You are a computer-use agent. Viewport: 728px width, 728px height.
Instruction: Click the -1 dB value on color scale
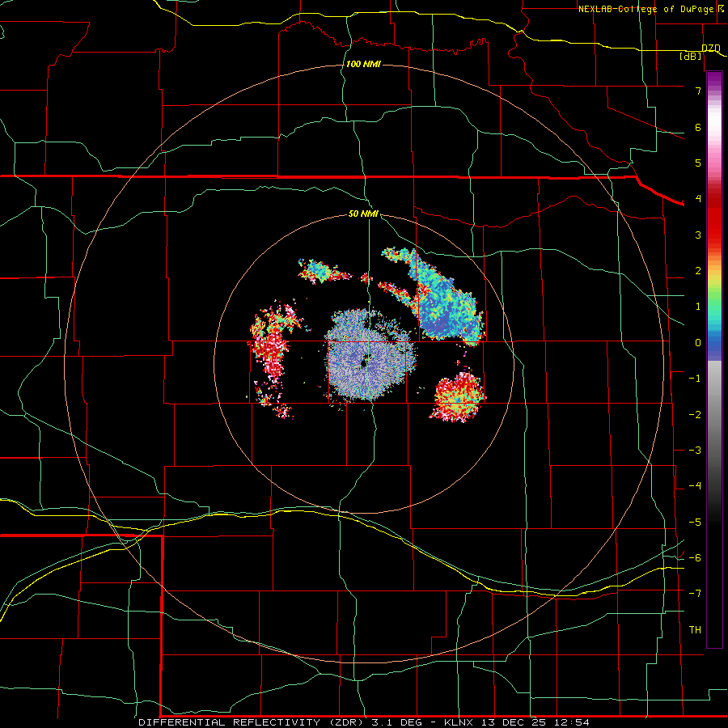click(695, 379)
